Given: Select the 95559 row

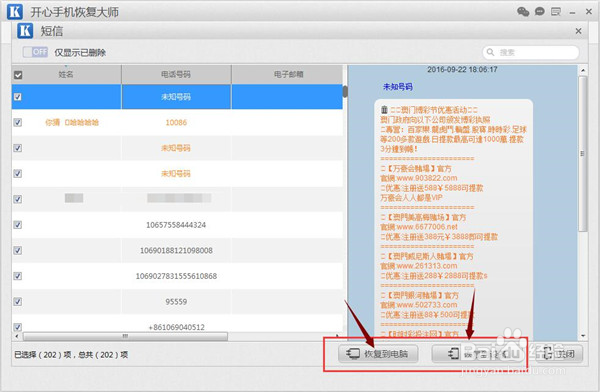Looking at the screenshot, I should coord(177,302).
